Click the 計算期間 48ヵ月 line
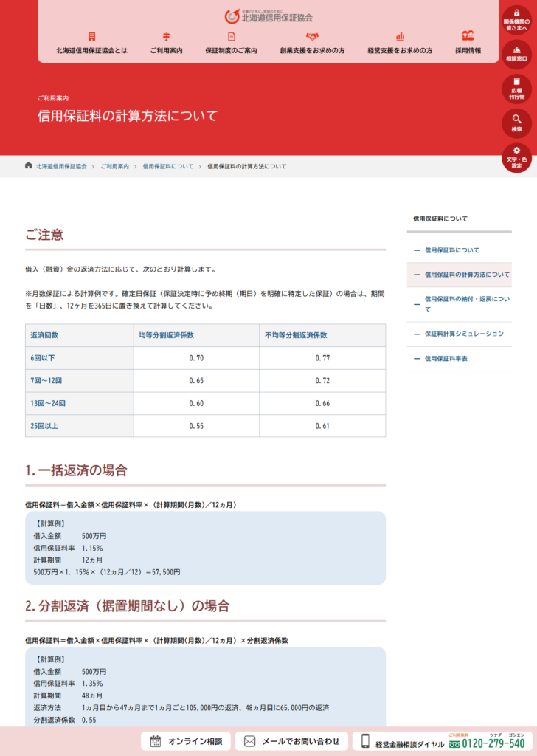Screen dimensions: 537x756 pos(68,695)
